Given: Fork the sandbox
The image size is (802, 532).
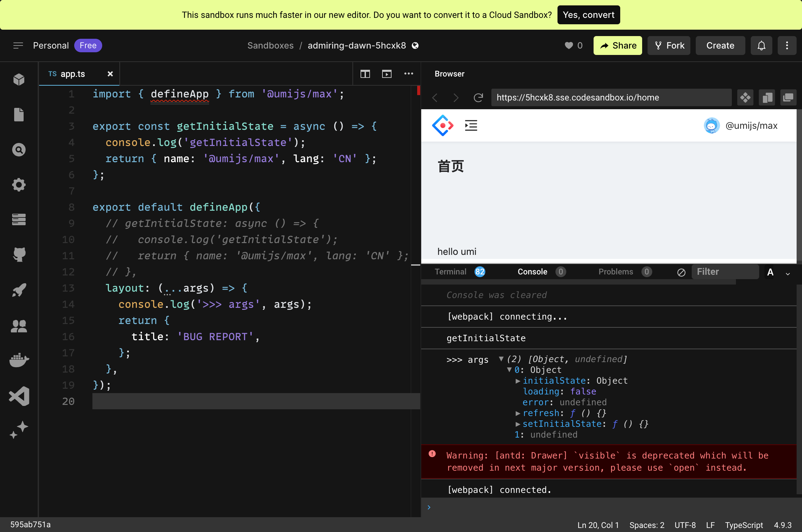Looking at the screenshot, I should coord(669,45).
